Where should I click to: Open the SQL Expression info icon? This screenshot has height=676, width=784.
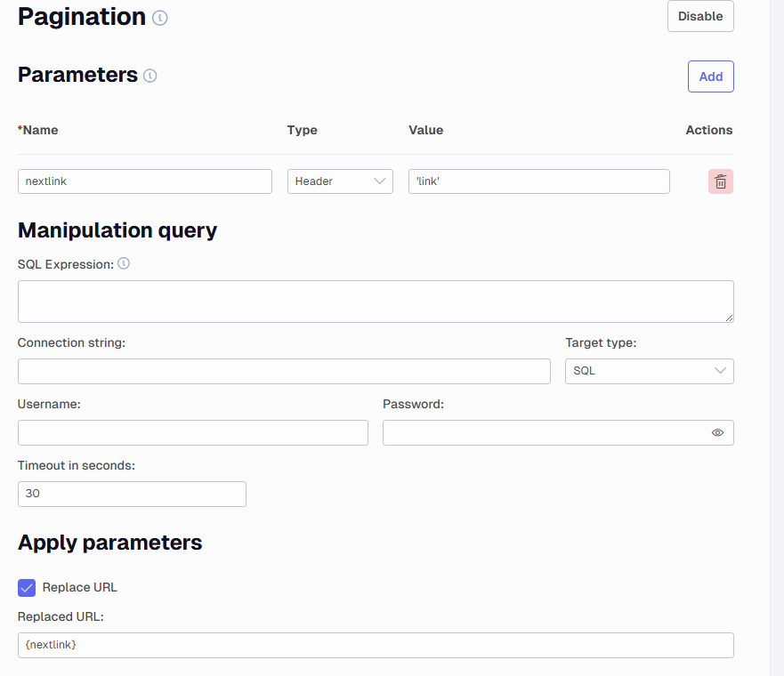point(124,263)
